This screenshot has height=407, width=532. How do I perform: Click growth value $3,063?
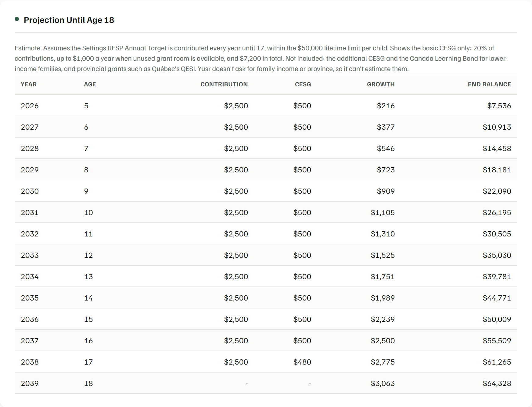click(383, 384)
